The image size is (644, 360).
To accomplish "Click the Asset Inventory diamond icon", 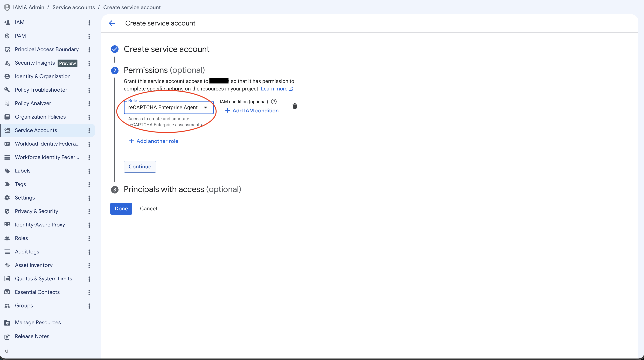I will click(7, 265).
